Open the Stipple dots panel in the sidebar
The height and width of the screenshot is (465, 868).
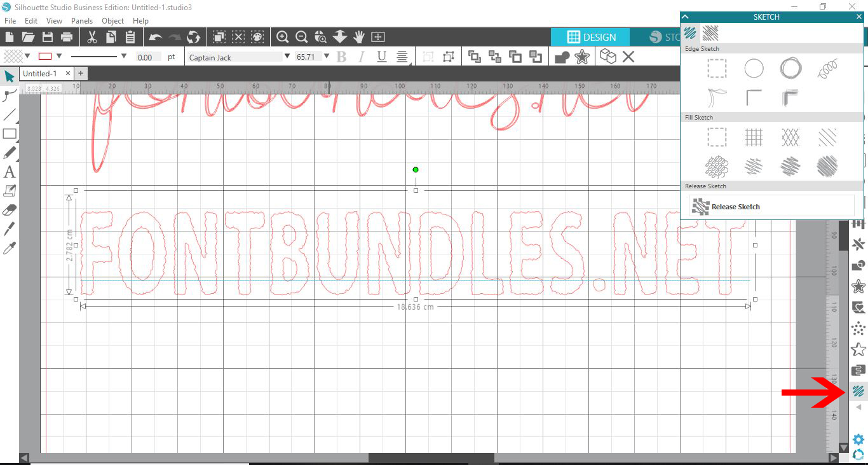click(858, 329)
